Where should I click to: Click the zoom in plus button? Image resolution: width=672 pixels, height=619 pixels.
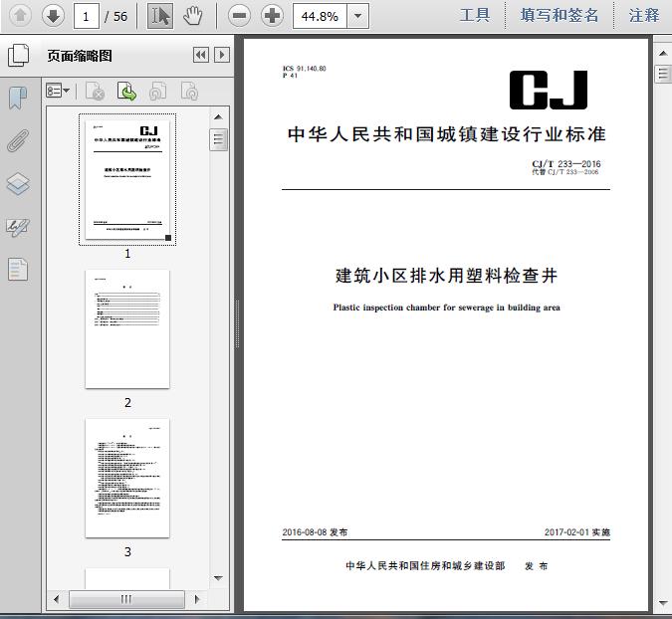tap(272, 15)
